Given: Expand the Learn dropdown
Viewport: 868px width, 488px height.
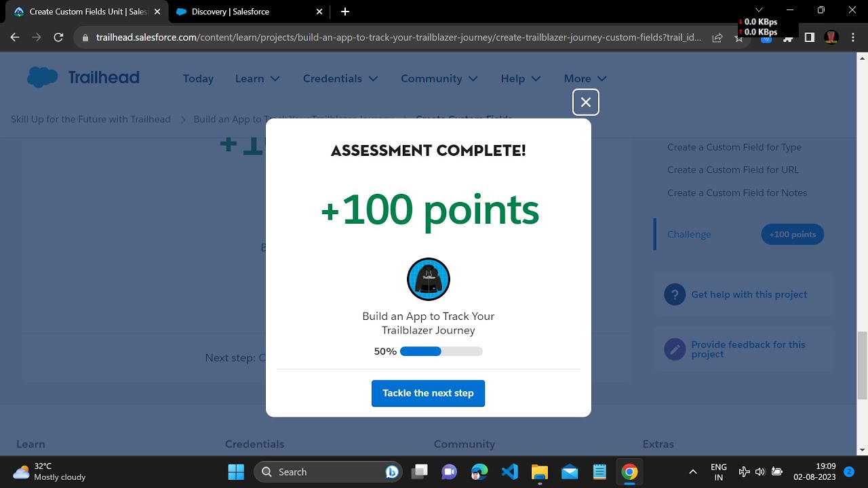Looking at the screenshot, I should point(258,79).
